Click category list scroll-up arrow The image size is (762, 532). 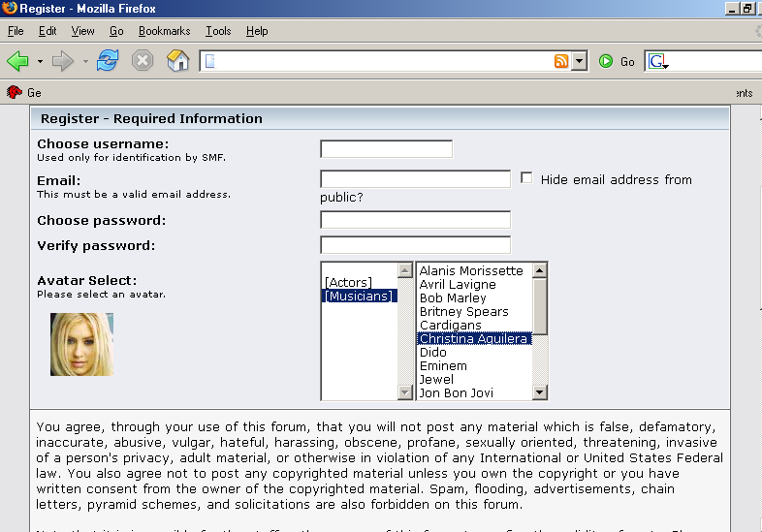405,270
